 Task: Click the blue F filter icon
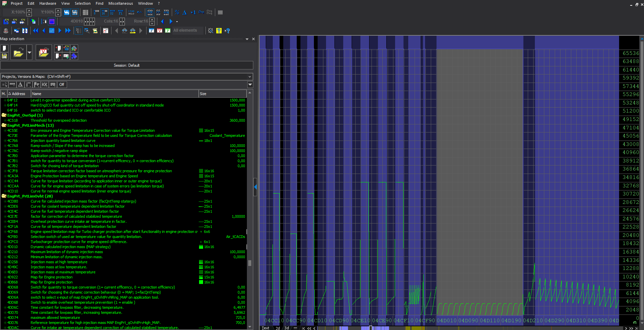point(152,31)
